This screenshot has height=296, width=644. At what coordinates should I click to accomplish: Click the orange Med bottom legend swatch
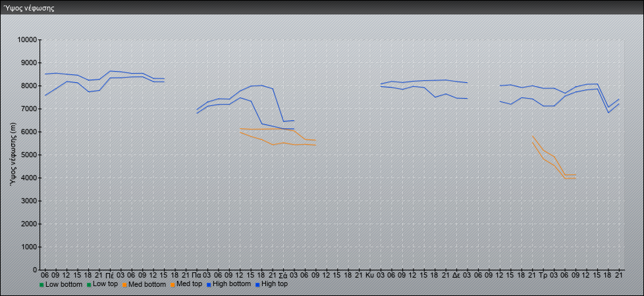click(124, 285)
